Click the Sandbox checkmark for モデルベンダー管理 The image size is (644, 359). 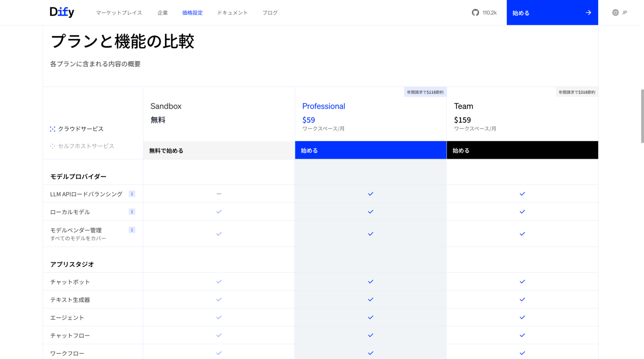tap(219, 234)
